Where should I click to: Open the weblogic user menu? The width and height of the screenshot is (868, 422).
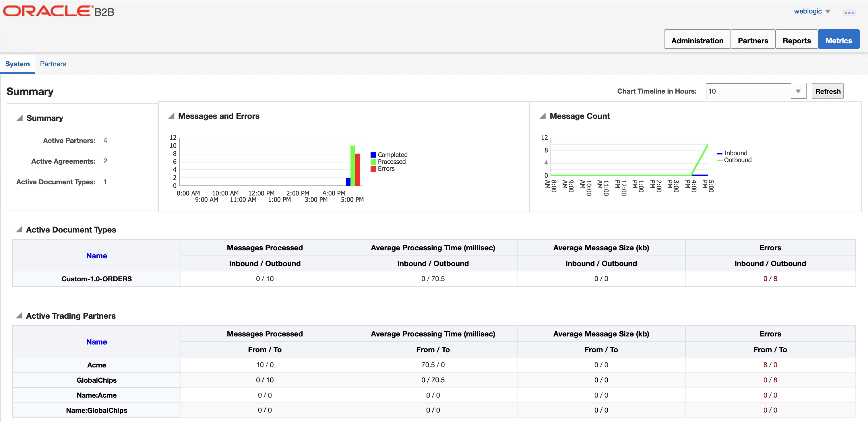811,11
